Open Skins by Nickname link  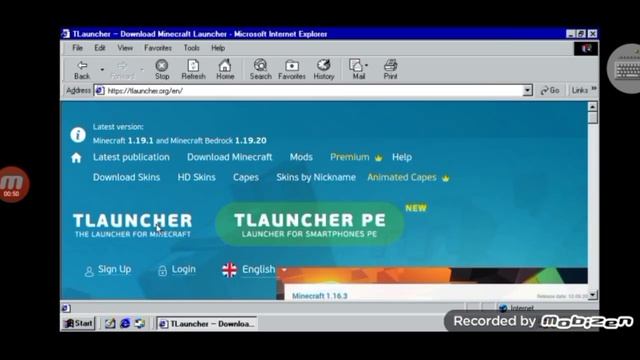tap(316, 177)
